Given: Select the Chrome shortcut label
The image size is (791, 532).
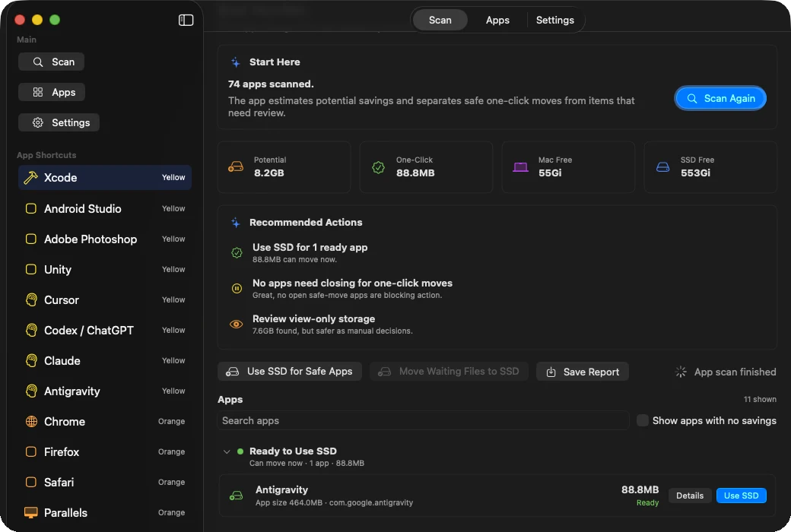Looking at the screenshot, I should pos(65,422).
